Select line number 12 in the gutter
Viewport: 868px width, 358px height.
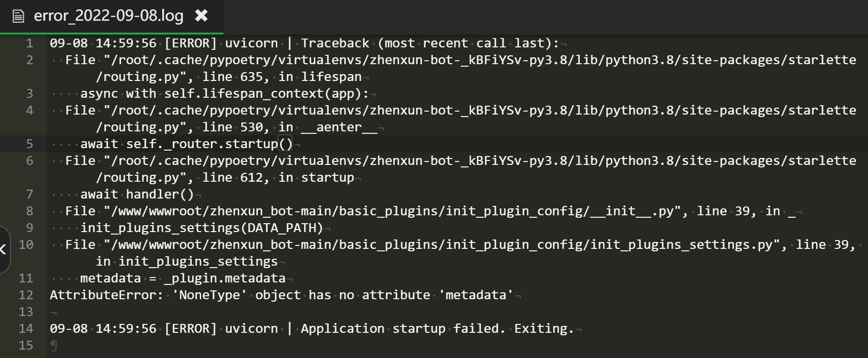point(27,295)
